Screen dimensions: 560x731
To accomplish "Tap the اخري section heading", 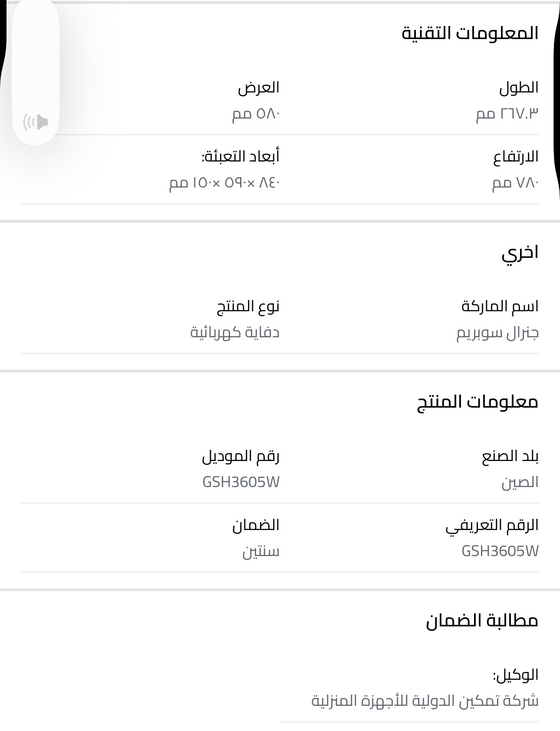I will 520,252.
